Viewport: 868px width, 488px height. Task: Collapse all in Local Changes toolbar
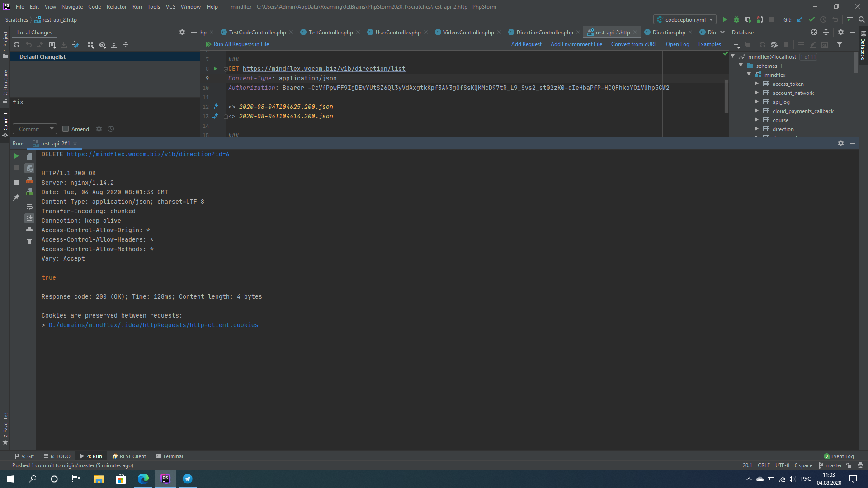[x=126, y=45]
